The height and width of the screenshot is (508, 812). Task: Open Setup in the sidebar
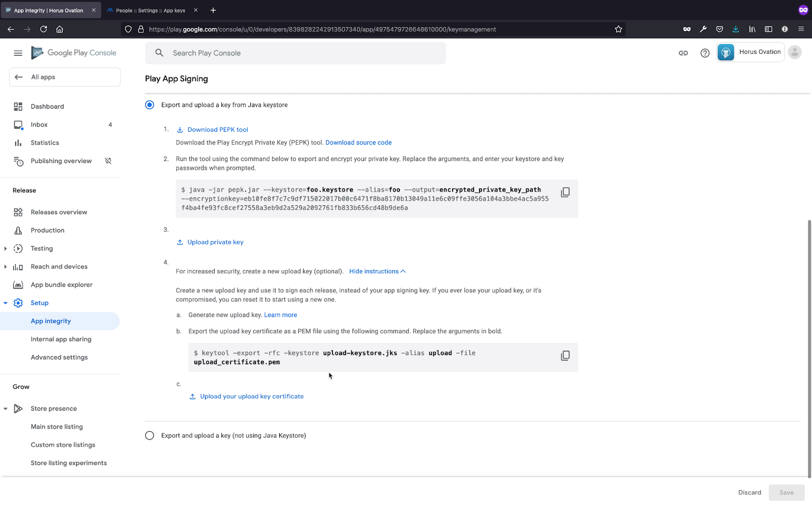click(x=40, y=303)
